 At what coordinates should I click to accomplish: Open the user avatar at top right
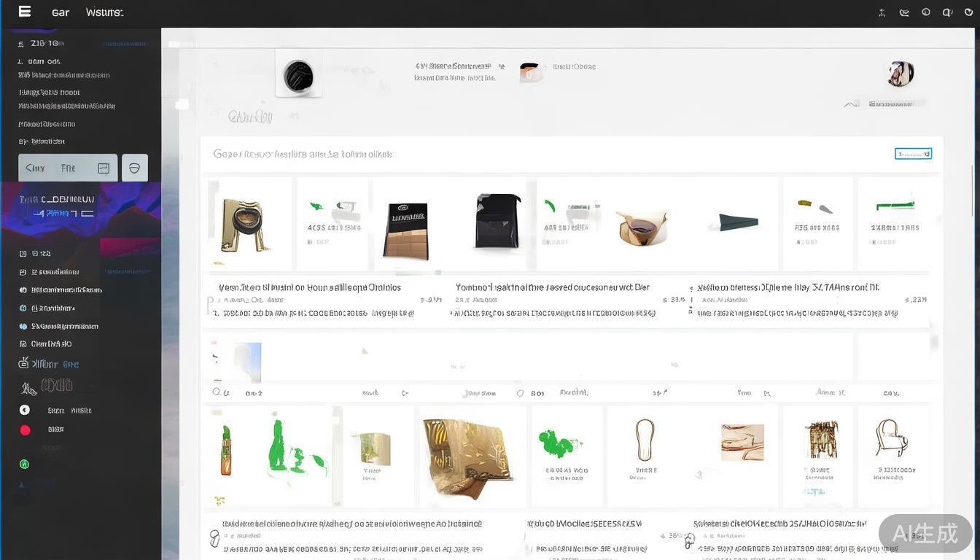click(900, 73)
